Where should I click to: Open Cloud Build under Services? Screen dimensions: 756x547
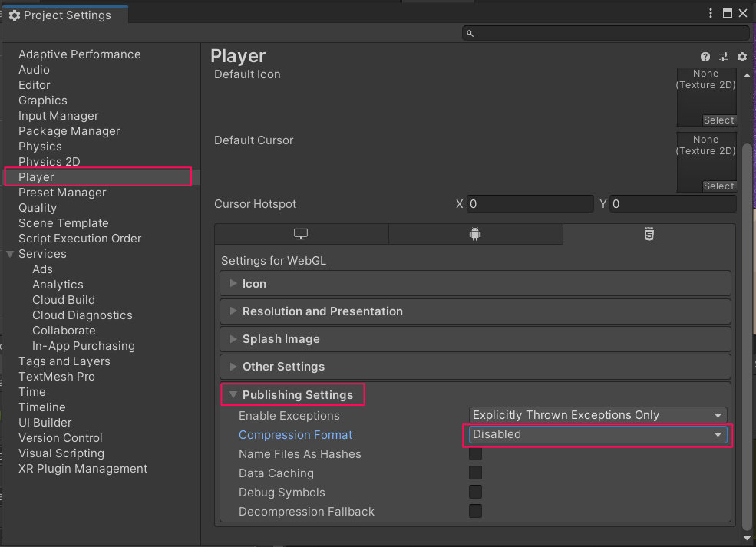coord(64,300)
